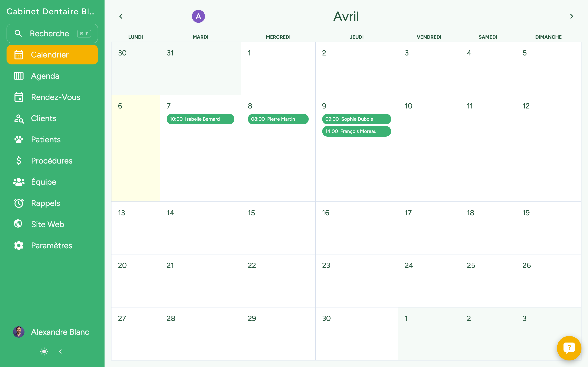
Task: Open the 14:00 François Moreau appointment
Action: (356, 131)
